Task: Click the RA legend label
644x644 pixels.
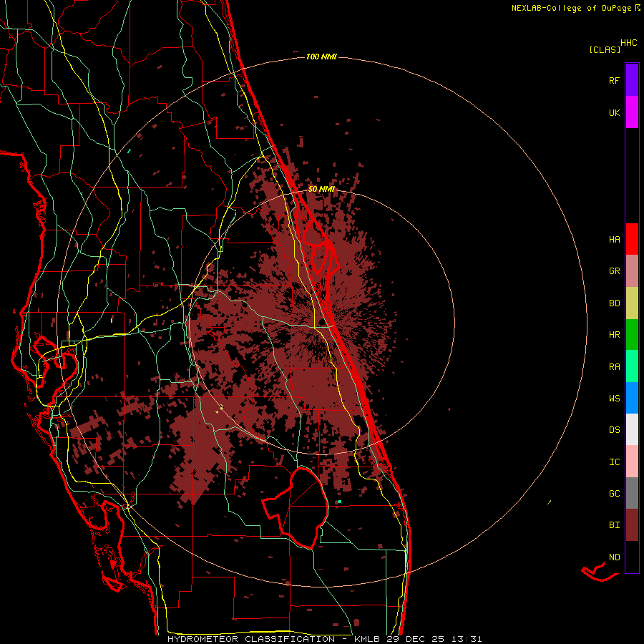Action: pyautogui.click(x=614, y=367)
